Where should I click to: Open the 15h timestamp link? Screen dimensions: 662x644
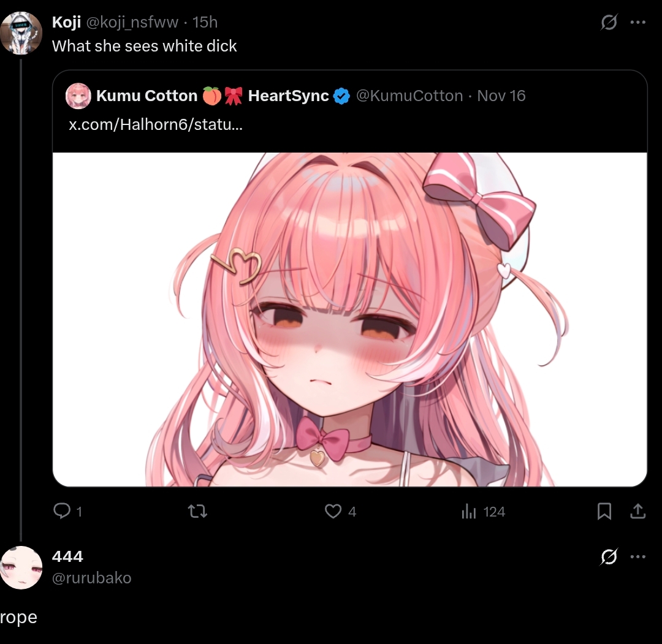click(x=205, y=22)
